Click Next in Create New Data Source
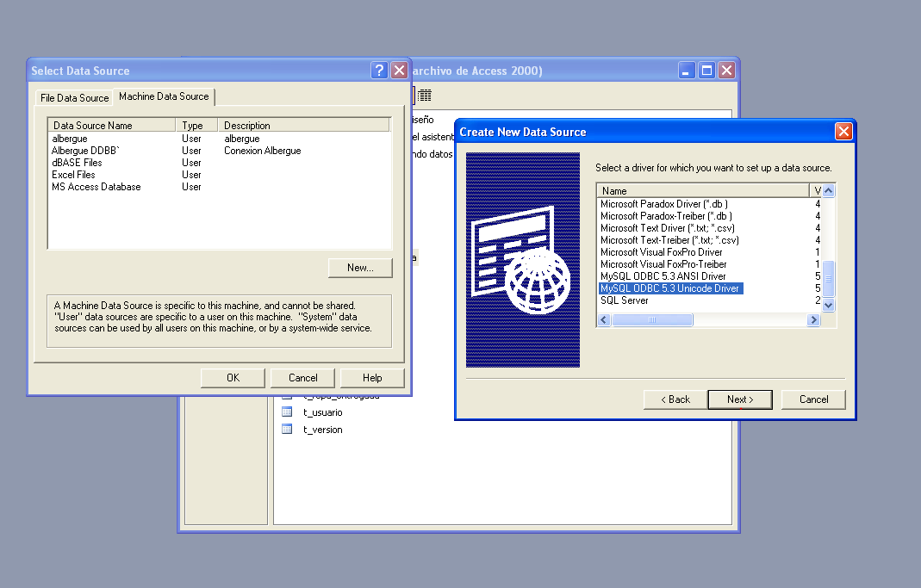 [x=740, y=399]
